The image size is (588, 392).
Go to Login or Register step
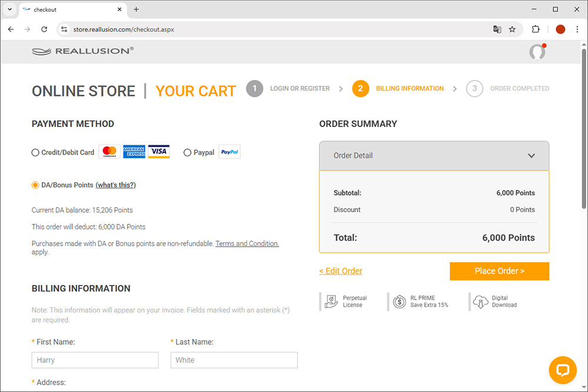(x=299, y=89)
